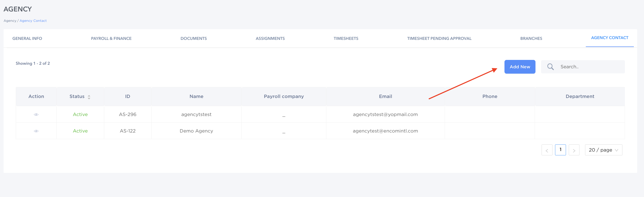Open Timesheet Pending Approval tab
The height and width of the screenshot is (197, 644).
[x=439, y=38]
